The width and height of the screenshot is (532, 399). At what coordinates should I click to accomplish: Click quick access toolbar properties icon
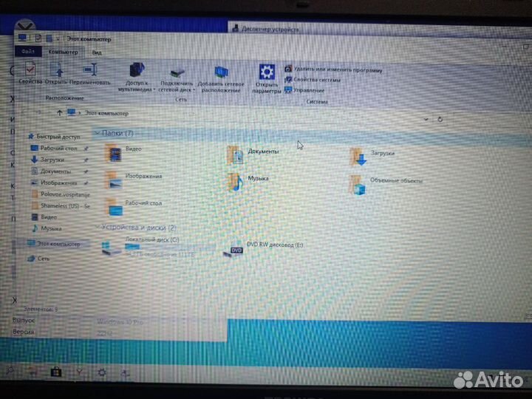tap(38, 38)
